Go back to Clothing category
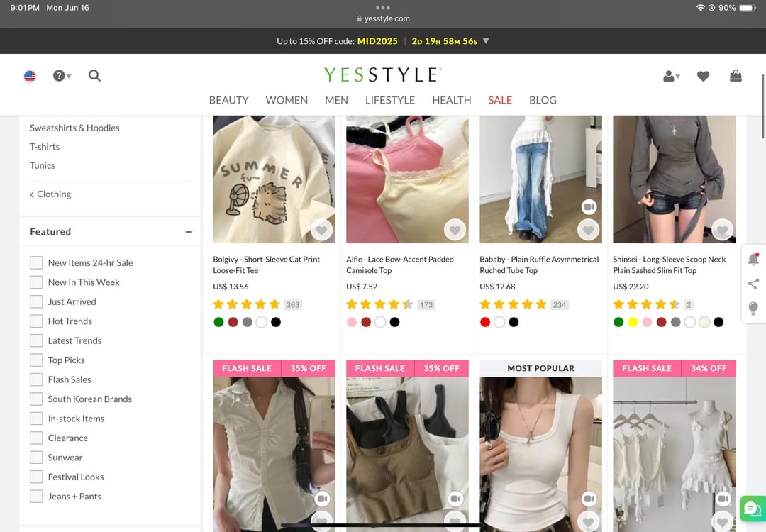This screenshot has width=766, height=532. tap(50, 194)
